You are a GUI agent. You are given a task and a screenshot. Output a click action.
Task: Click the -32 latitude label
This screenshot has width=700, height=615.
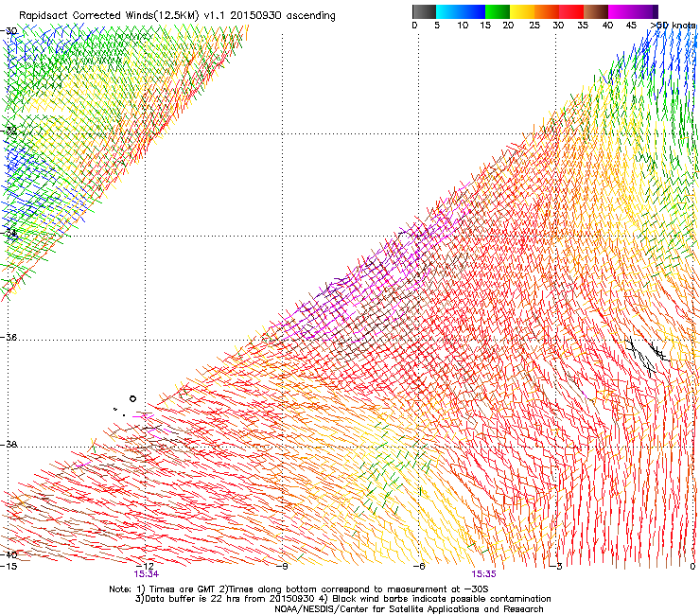tap(9, 131)
